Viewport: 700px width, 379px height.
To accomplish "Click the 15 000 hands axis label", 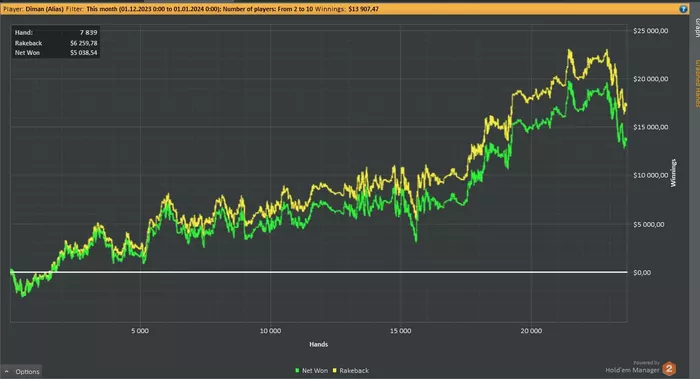I will tap(400, 331).
